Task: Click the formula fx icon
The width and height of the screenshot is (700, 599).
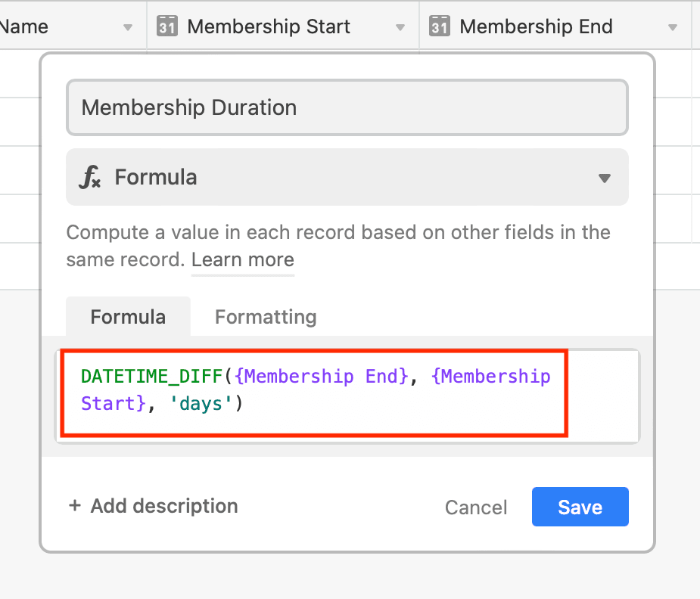Action: [90, 177]
